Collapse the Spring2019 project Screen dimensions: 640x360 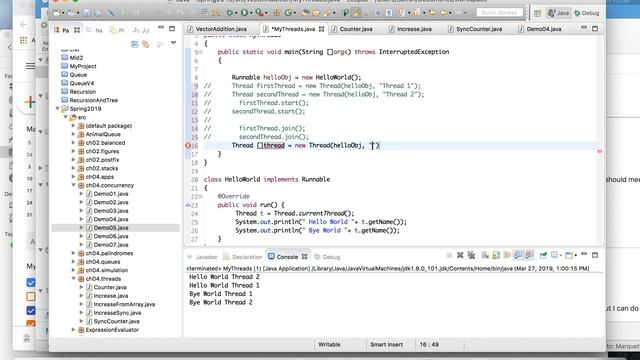pyautogui.click(x=58, y=109)
